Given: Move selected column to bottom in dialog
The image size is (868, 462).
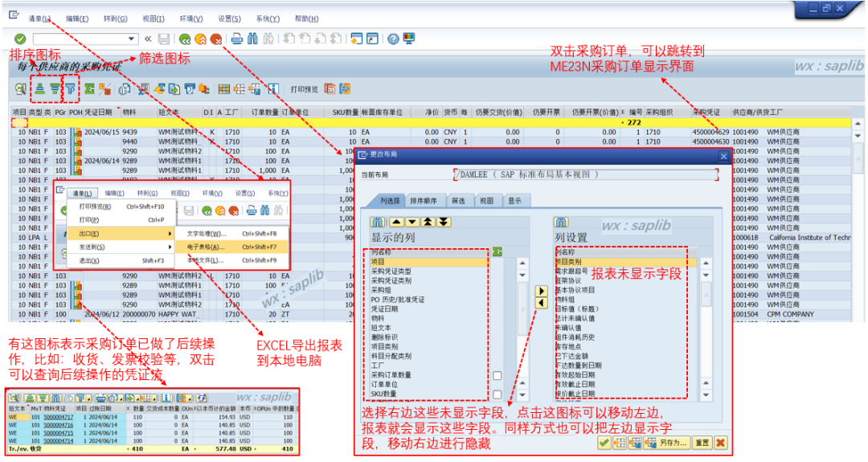Looking at the screenshot, I should coord(443,222).
